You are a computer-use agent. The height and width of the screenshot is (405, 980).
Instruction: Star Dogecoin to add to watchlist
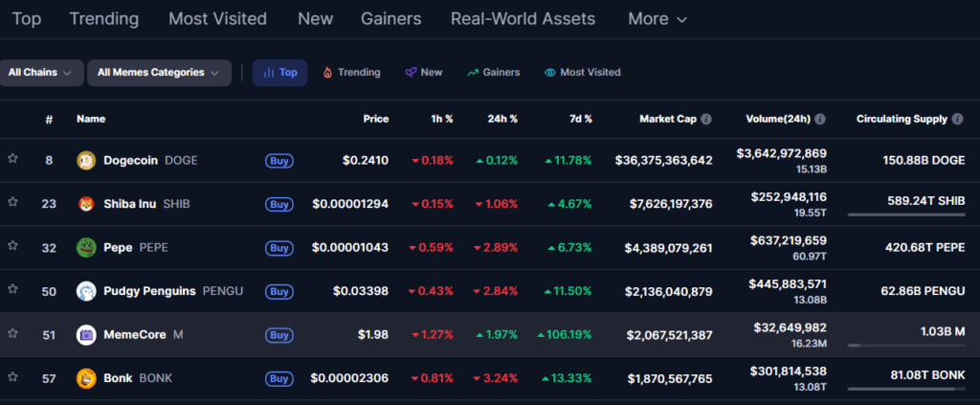click(x=12, y=159)
